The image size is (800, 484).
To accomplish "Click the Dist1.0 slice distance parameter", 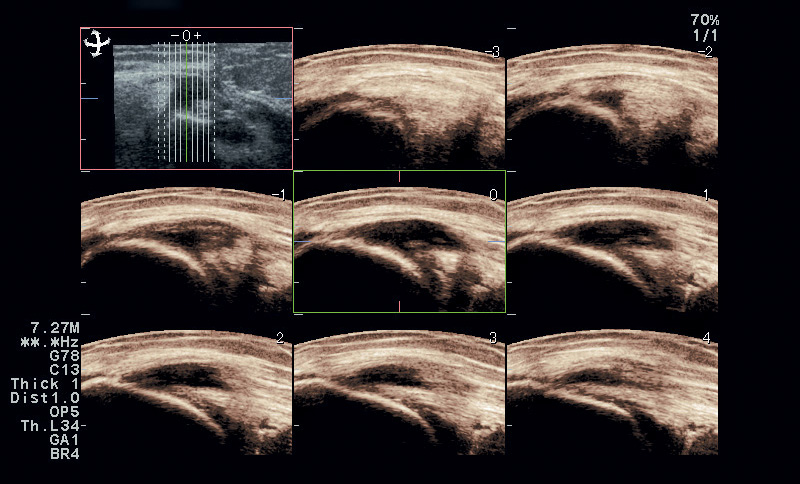I will [x=45, y=398].
